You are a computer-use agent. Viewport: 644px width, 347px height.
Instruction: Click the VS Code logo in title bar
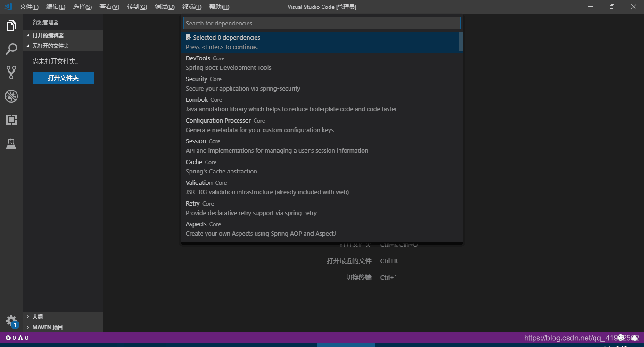(8, 7)
